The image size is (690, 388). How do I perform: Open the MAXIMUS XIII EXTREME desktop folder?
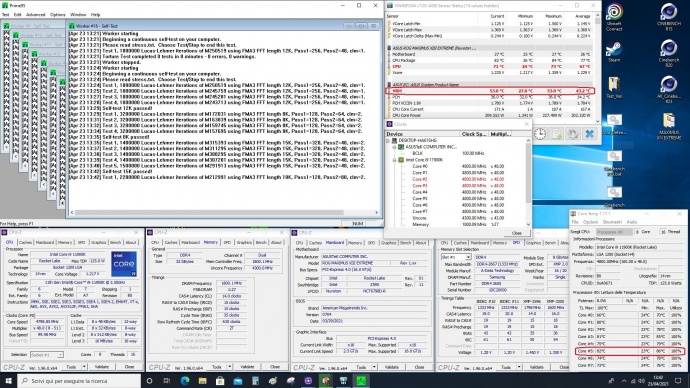[668, 126]
